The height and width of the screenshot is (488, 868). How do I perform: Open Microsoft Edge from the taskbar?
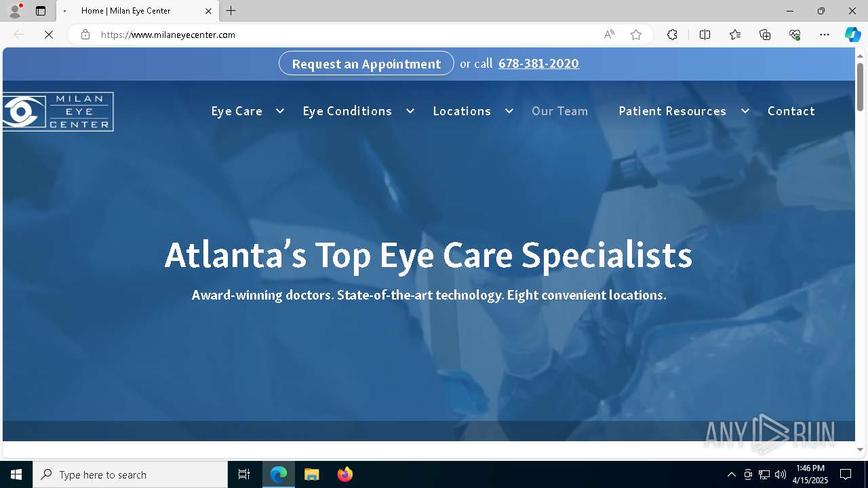pyautogui.click(x=279, y=474)
